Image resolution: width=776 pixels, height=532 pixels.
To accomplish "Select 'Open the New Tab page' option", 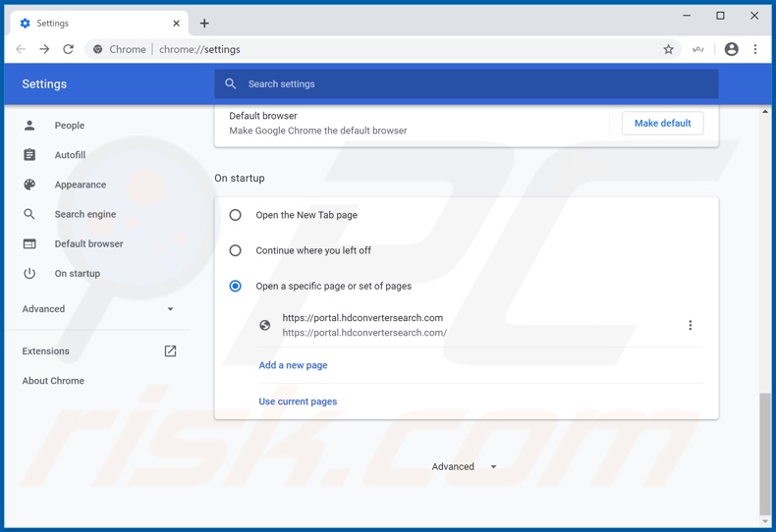I will [x=235, y=215].
